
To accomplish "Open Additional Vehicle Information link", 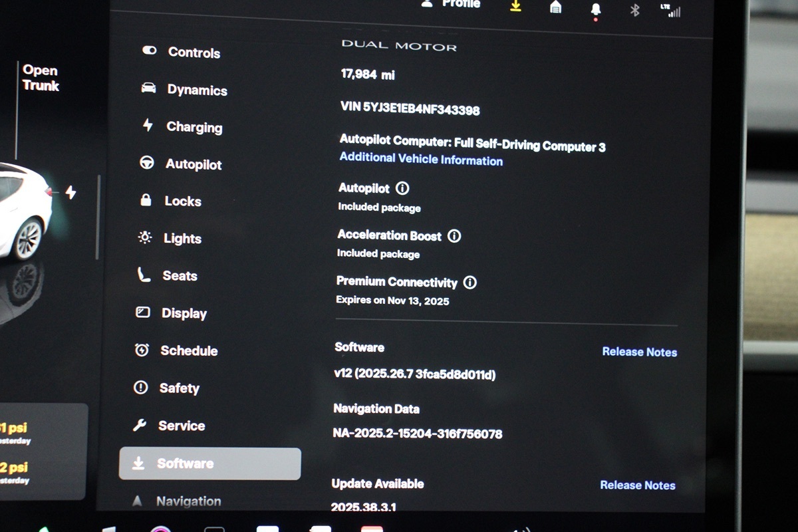I will tap(421, 160).
